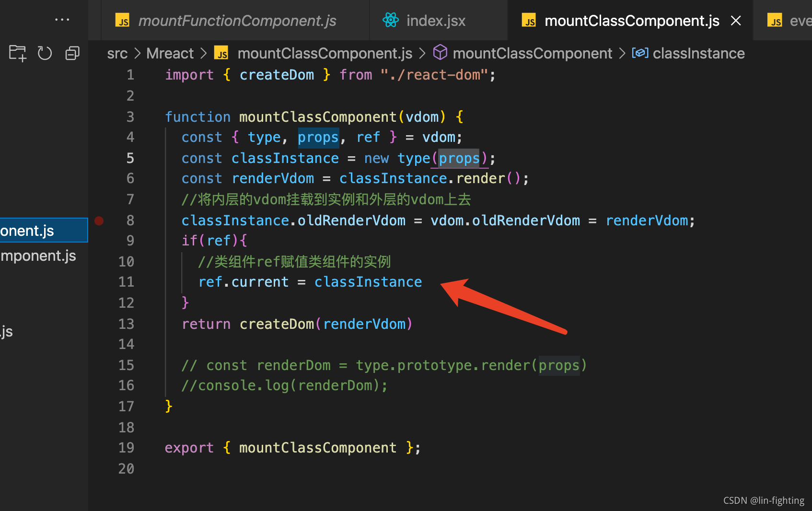Expand breadcrumb chevron after mountClassComponent.js
Viewport: 812px width, 511px height.
point(422,53)
